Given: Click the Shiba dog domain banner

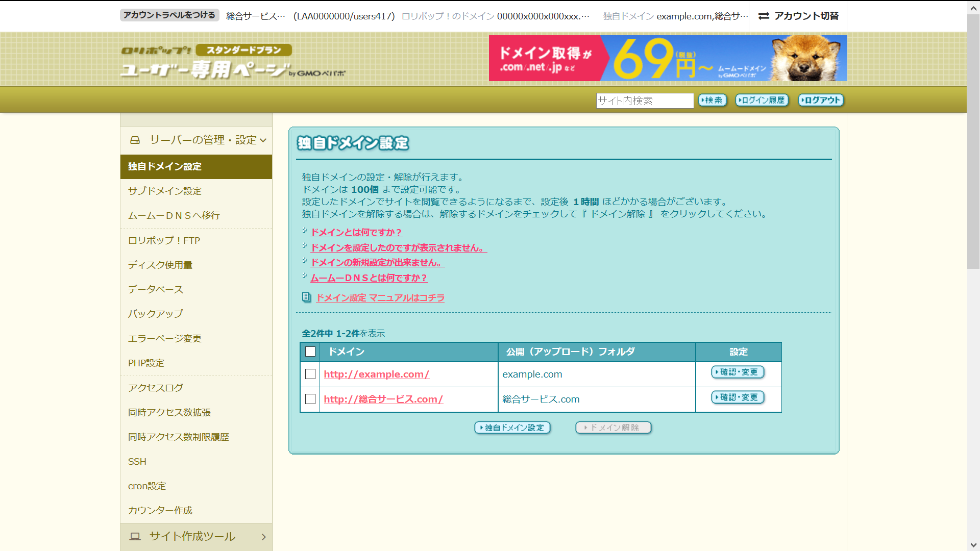Looking at the screenshot, I should 668,58.
